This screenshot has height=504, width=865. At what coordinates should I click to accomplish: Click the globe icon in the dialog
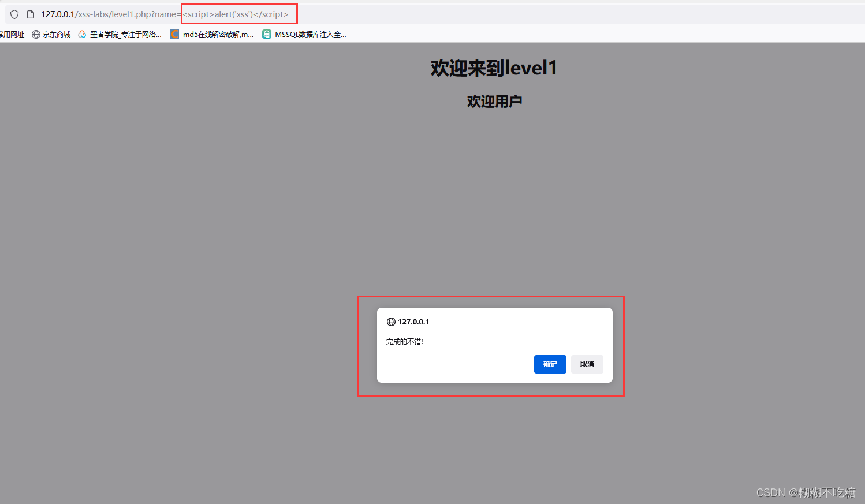click(391, 322)
